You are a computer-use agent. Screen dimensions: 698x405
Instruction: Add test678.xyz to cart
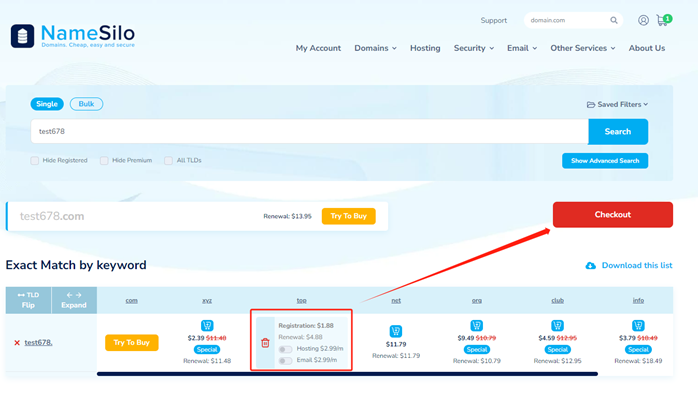(207, 325)
